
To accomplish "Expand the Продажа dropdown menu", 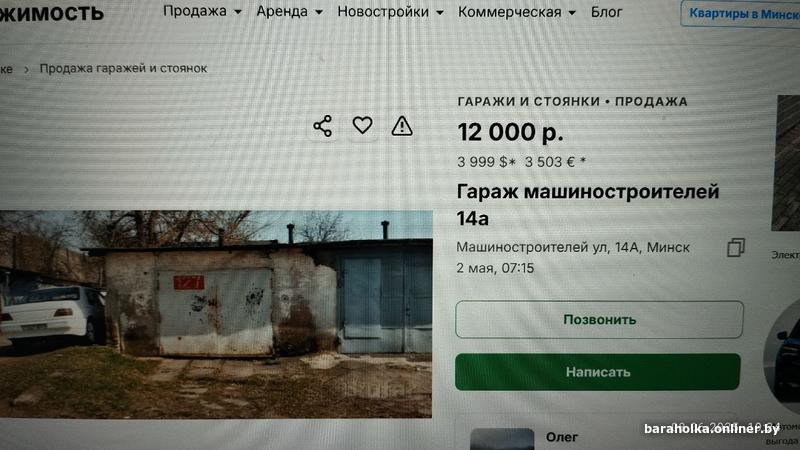I will (202, 11).
